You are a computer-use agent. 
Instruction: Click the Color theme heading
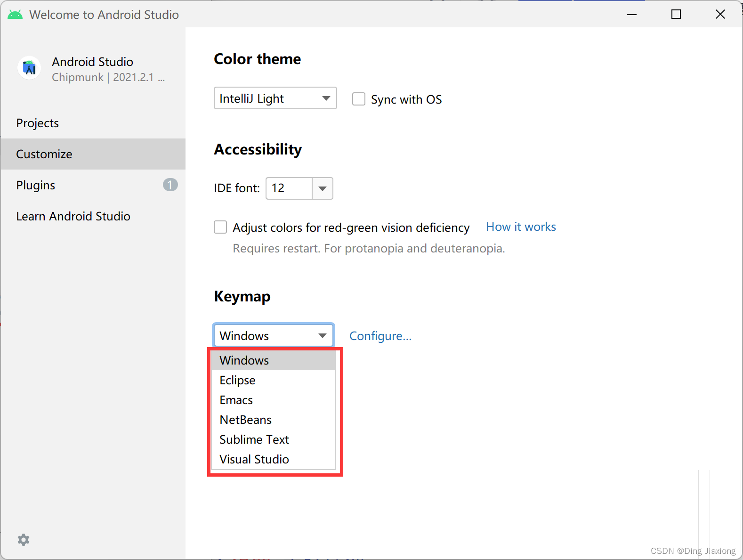pos(258,59)
